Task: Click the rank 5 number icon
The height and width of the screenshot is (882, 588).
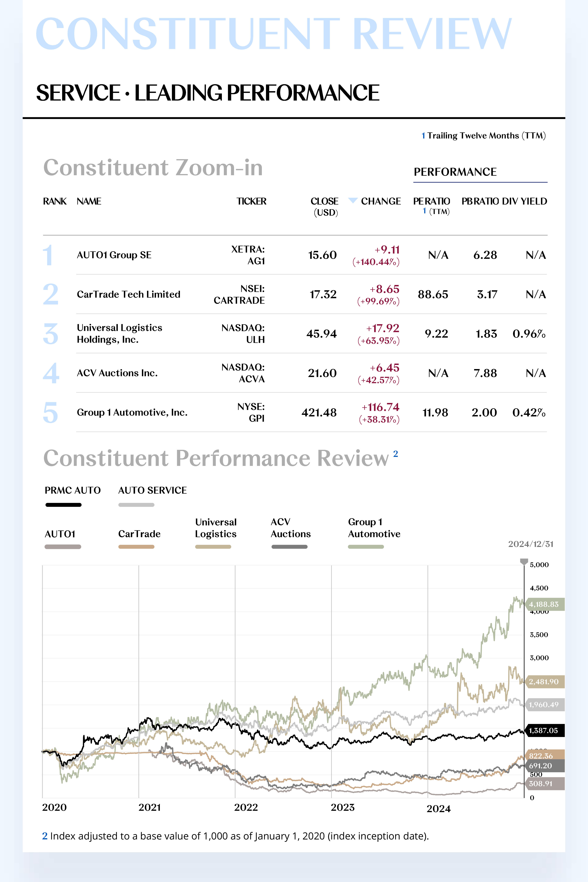Action: click(x=51, y=413)
